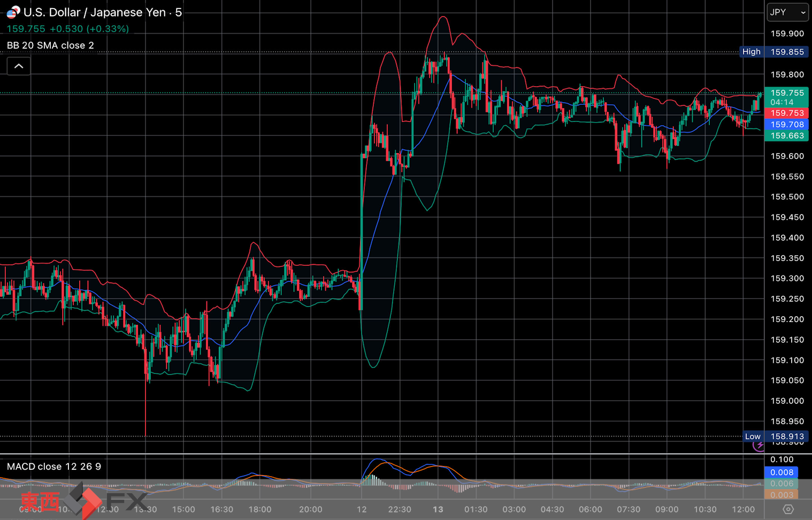Click the Low 158.913 price label
The width and height of the screenshot is (812, 520).
point(776,437)
